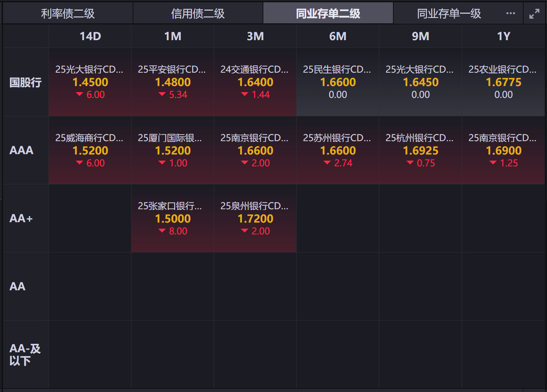Expand panel to full screen
Screen dimensions: 547x392
pyautogui.click(x=534, y=14)
